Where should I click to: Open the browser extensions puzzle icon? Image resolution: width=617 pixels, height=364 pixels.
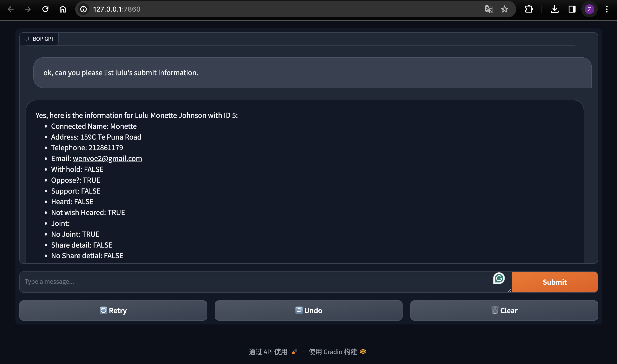point(529,9)
